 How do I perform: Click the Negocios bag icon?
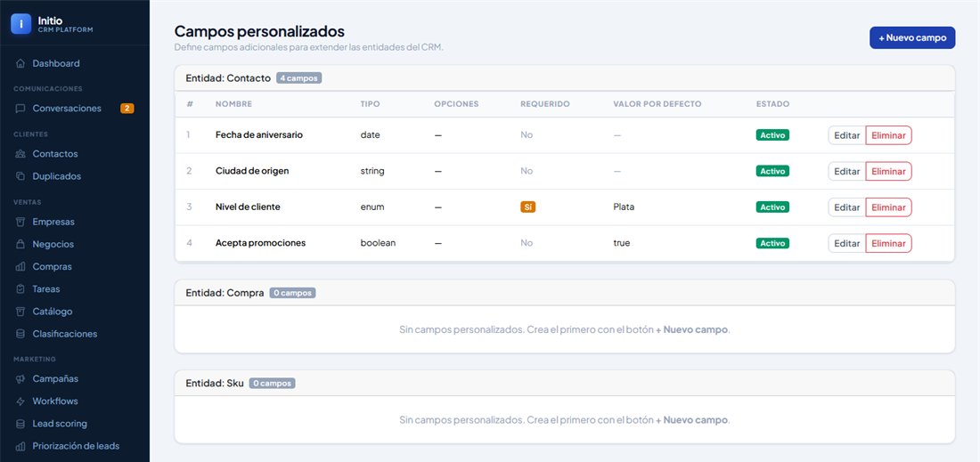click(20, 244)
